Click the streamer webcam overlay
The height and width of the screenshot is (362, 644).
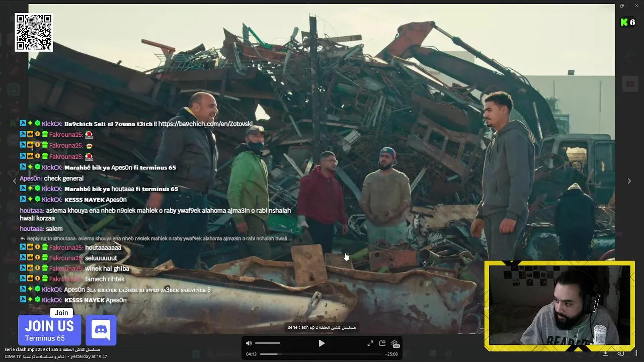tap(559, 306)
